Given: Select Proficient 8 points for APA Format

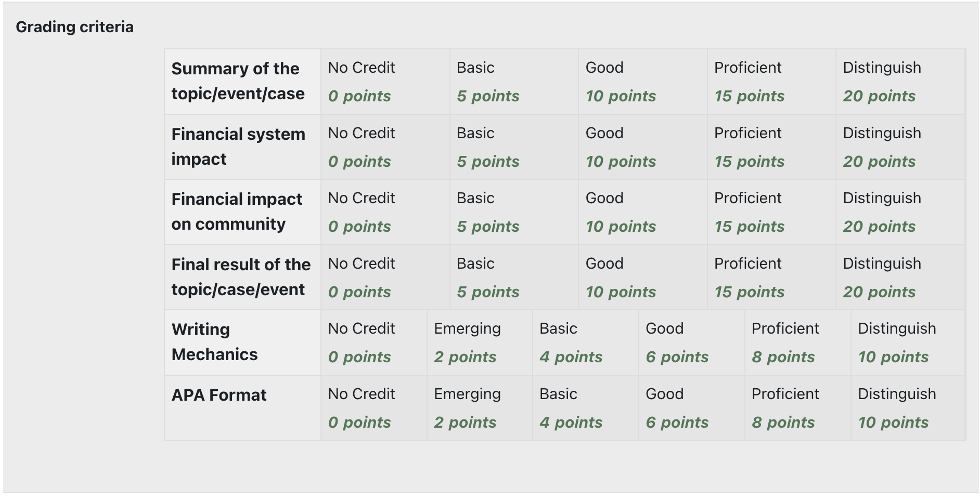Looking at the screenshot, I should coord(797,408).
